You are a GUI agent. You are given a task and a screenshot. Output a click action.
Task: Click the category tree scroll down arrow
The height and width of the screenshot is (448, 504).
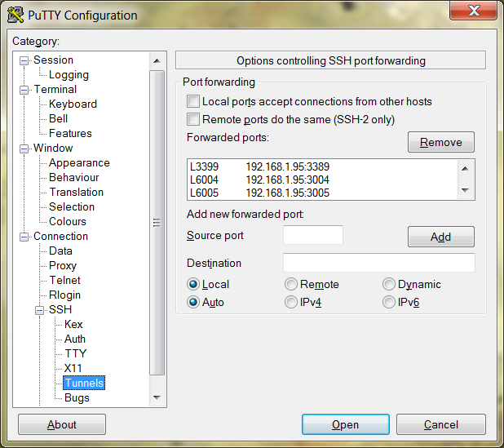(157, 397)
